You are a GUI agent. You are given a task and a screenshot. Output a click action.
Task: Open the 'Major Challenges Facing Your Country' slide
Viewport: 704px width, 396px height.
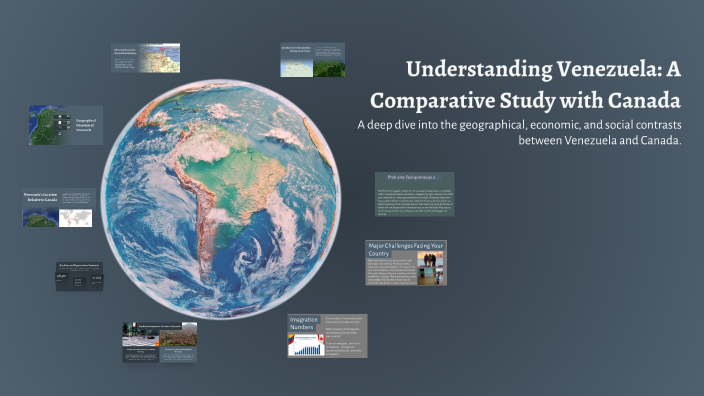tap(406, 263)
